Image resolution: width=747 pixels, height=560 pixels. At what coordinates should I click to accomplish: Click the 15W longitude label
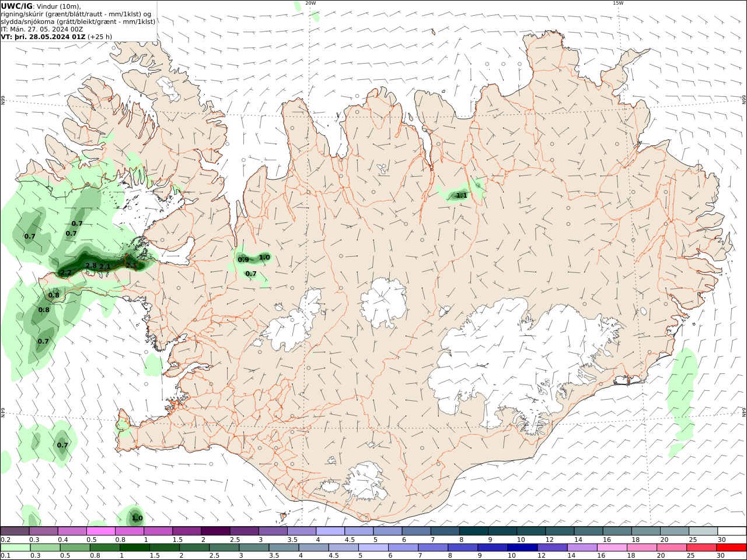coord(618,3)
